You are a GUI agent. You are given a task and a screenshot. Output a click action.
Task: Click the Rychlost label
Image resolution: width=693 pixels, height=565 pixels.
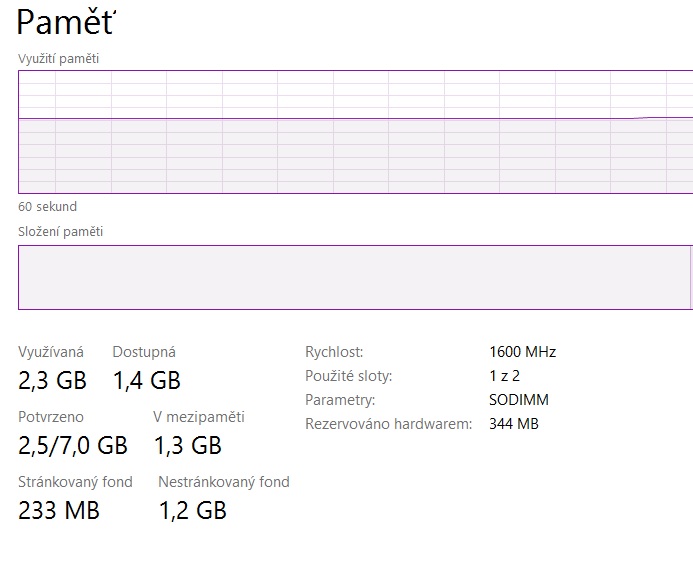tap(334, 352)
